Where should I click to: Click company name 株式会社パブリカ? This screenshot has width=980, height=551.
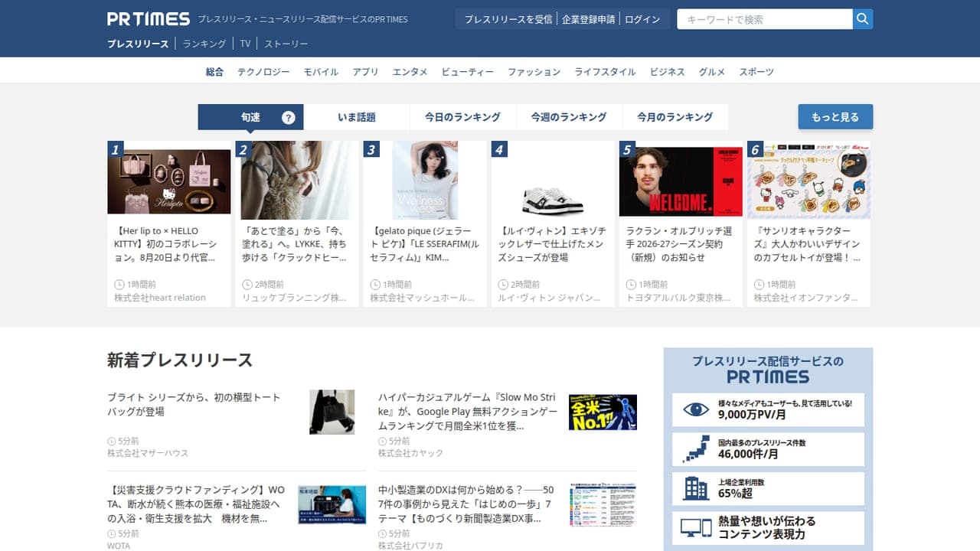[410, 546]
